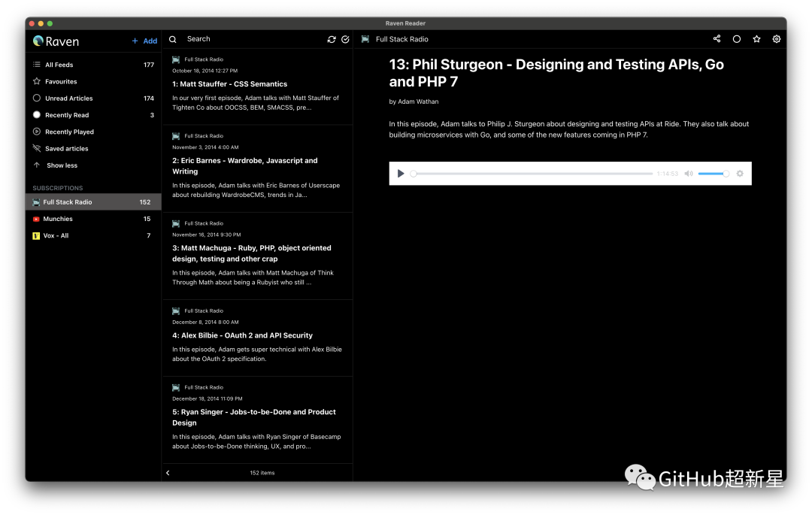Open All Feeds list
Screen dimensions: 812x515
point(93,65)
